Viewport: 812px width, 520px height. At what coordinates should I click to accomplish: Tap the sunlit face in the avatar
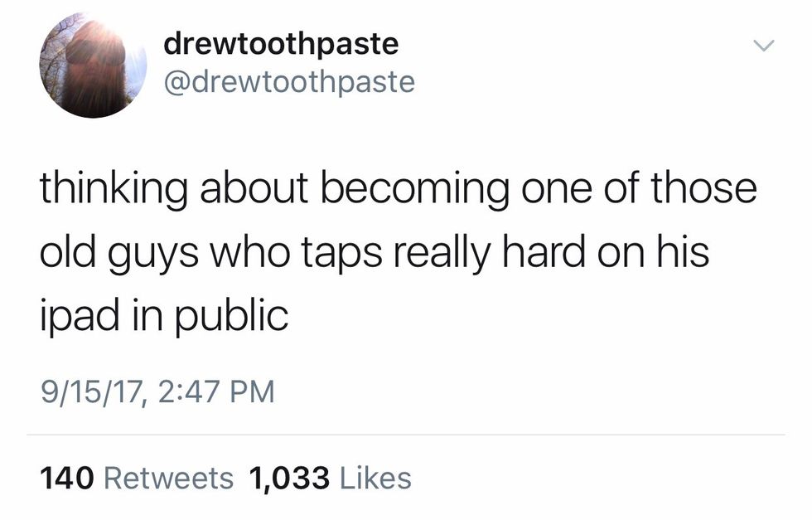(x=96, y=57)
